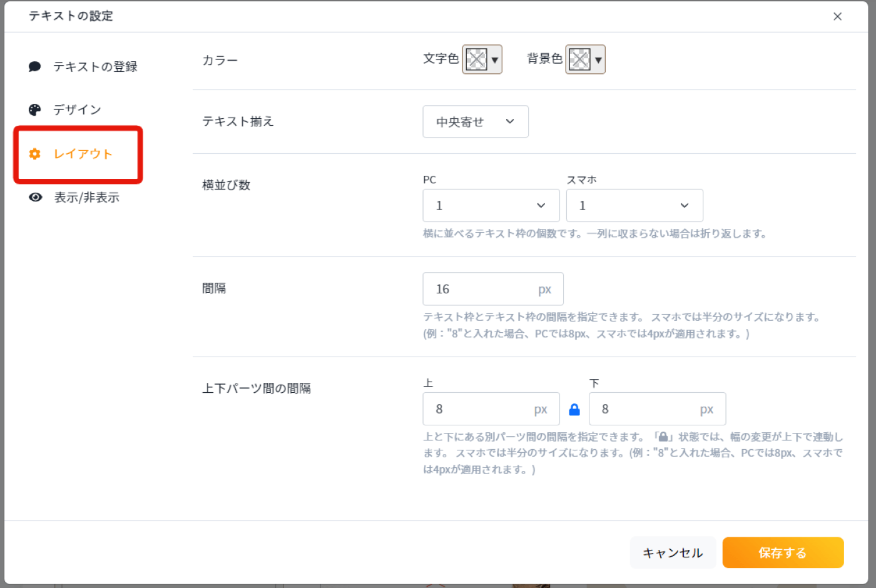This screenshot has width=876, height=588.
Task: Click the eye icon beside 表示/非表示
Action: click(36, 198)
